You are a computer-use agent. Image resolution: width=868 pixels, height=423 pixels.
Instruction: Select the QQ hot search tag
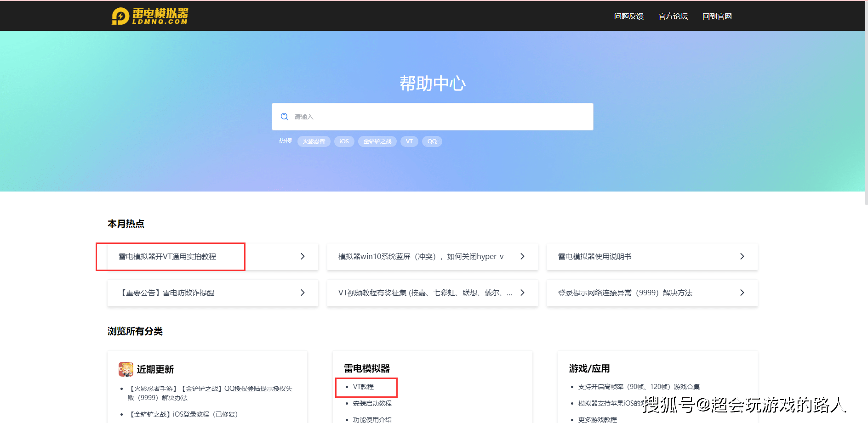point(432,141)
